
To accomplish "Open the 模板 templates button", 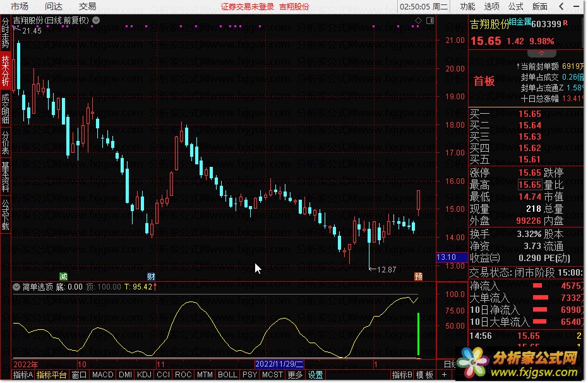I will point(424,375).
